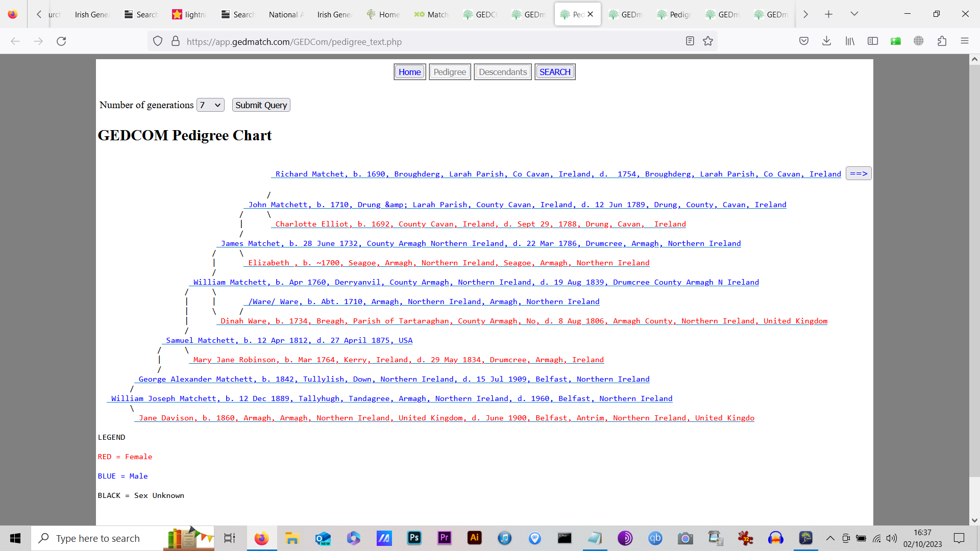
Task: Click the page vertical scrollbar
Action: pos(974,270)
